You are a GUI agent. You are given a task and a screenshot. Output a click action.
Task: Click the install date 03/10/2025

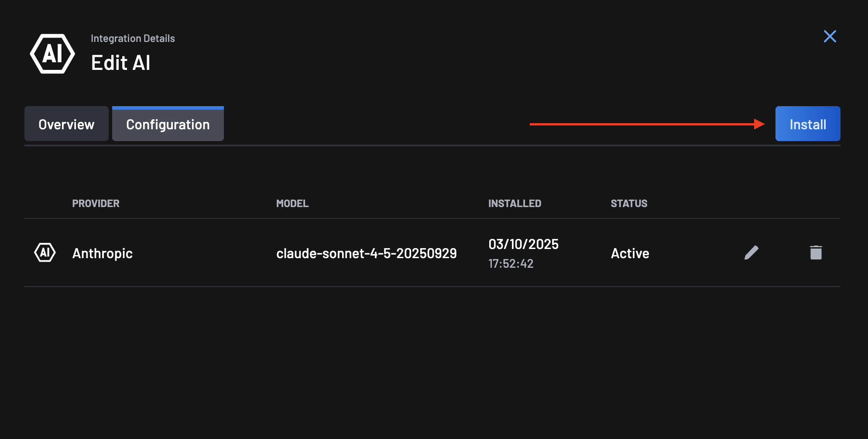(523, 245)
